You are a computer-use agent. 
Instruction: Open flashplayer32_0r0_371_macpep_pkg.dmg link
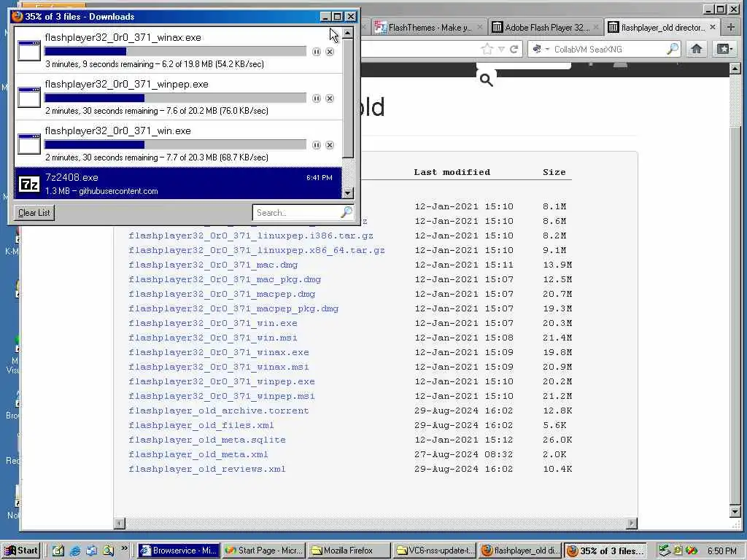(233, 308)
